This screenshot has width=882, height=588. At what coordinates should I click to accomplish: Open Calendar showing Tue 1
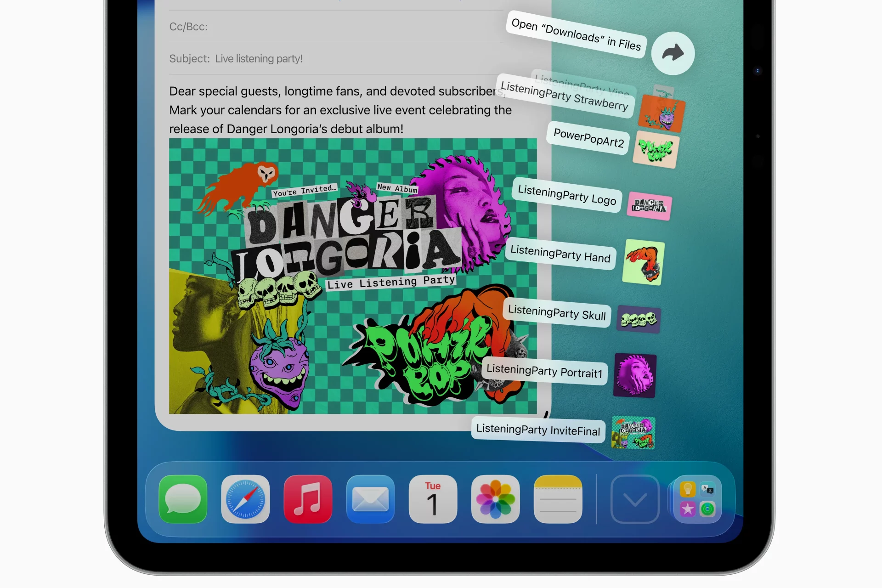pos(433,499)
